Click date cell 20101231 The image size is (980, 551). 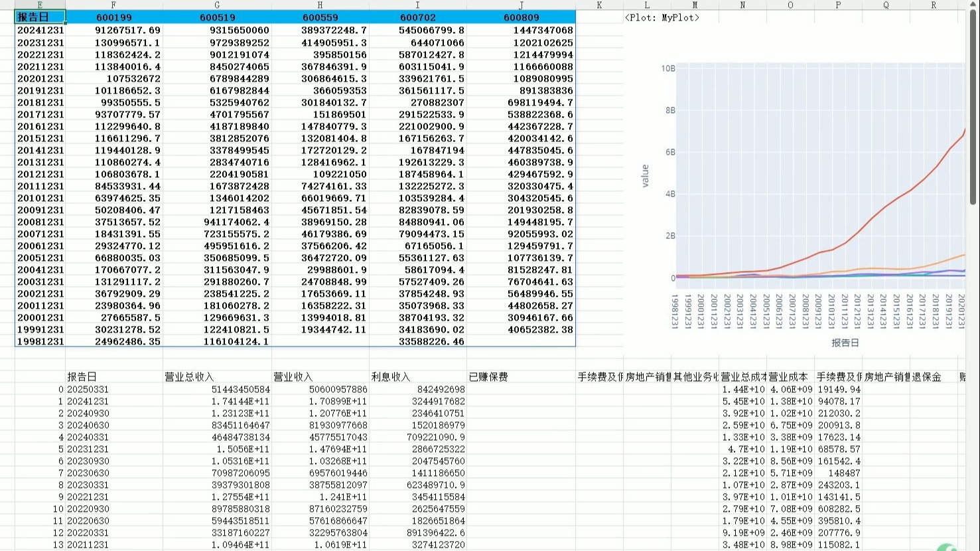point(40,198)
